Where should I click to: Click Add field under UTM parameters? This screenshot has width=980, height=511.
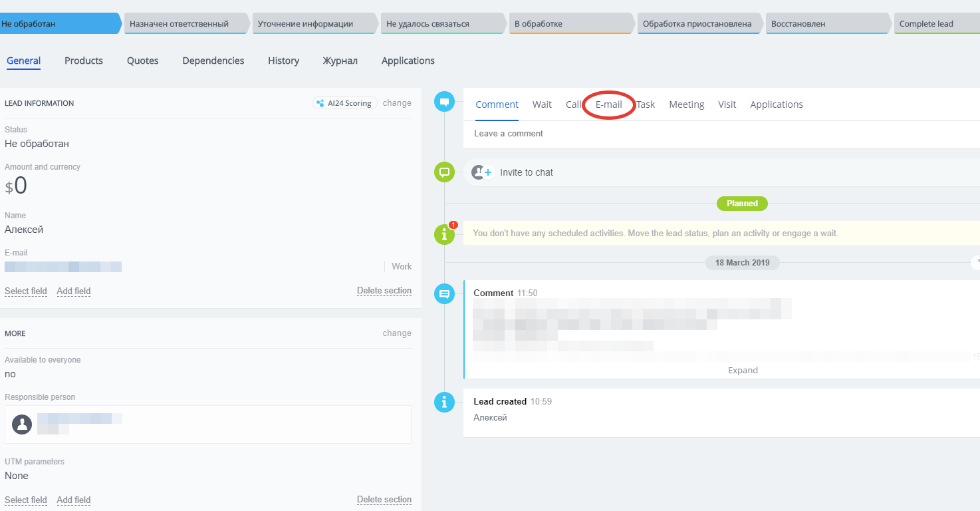pos(74,500)
